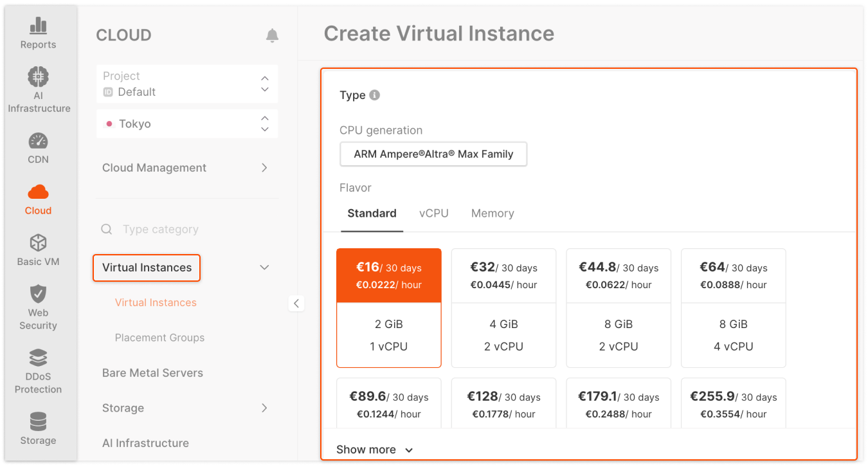Open Basic VM cube icon
This screenshot has height=467, width=868.
[x=38, y=243]
